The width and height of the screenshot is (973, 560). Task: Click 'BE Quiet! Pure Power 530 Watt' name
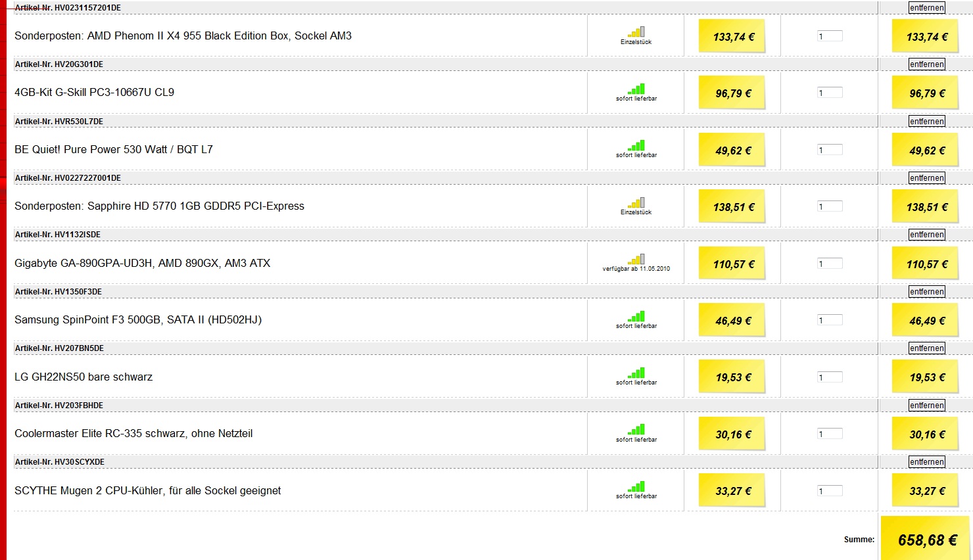pos(114,150)
